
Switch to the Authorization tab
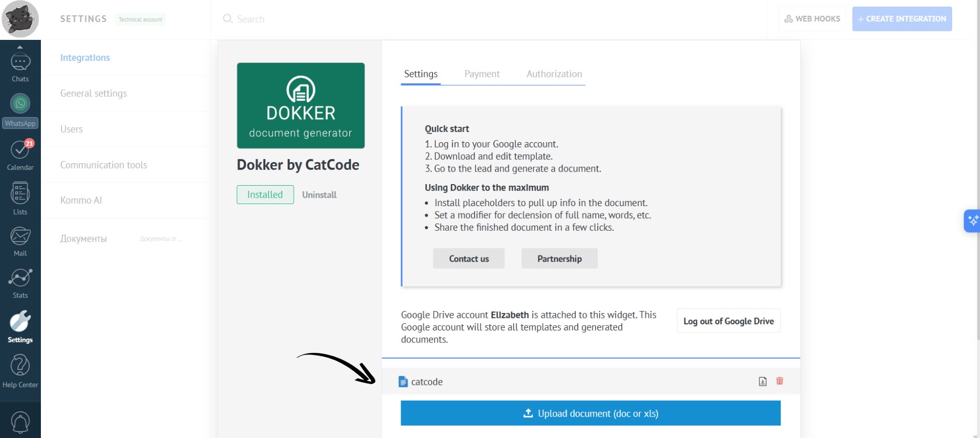pos(554,74)
